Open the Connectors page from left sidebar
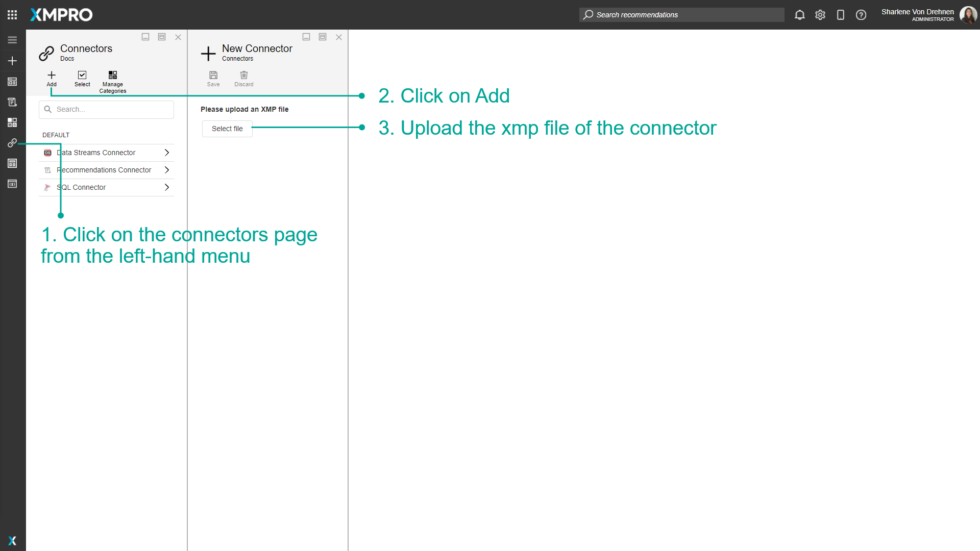Screen dimensions: 980x551 tap(12, 143)
